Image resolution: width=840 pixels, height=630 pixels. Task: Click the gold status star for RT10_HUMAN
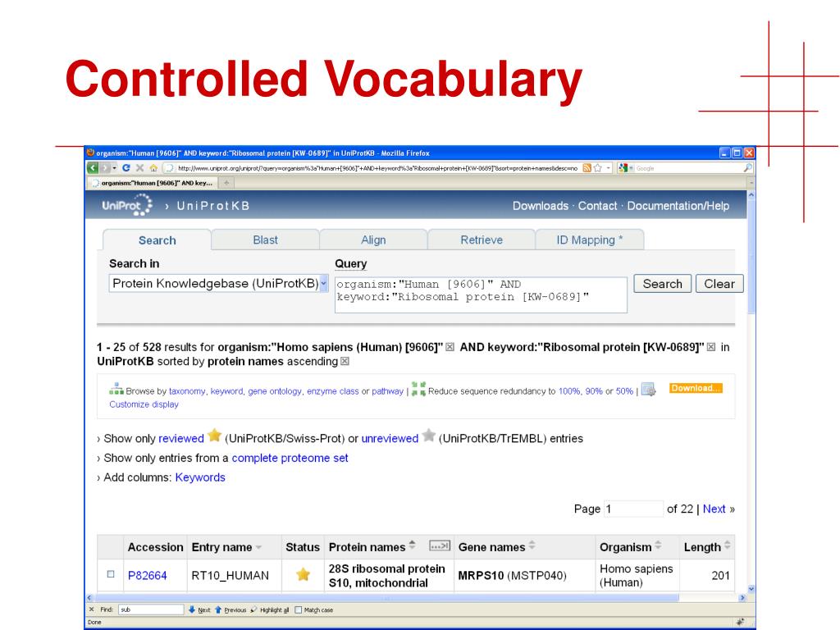304,575
